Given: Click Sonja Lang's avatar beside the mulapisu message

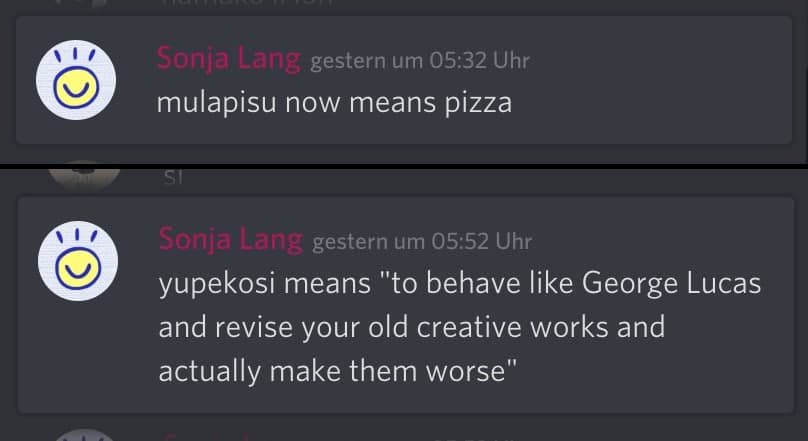Looking at the screenshot, I should [x=76, y=80].
